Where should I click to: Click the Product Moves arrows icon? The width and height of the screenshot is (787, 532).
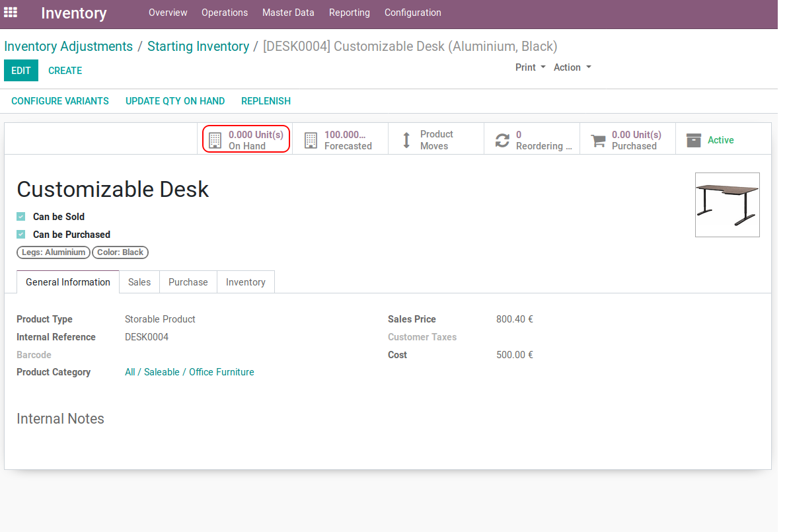[406, 140]
